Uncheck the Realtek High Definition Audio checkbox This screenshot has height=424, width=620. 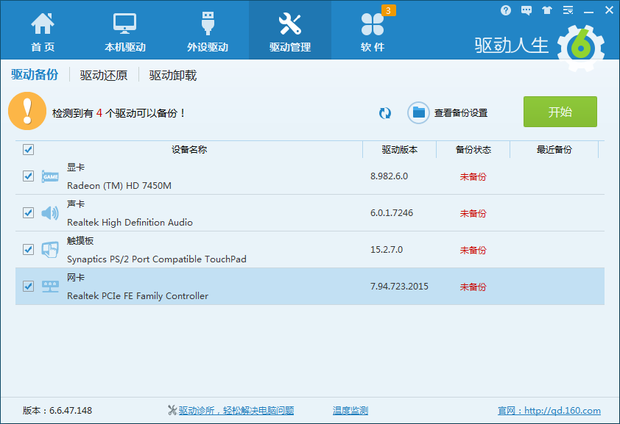click(x=28, y=213)
